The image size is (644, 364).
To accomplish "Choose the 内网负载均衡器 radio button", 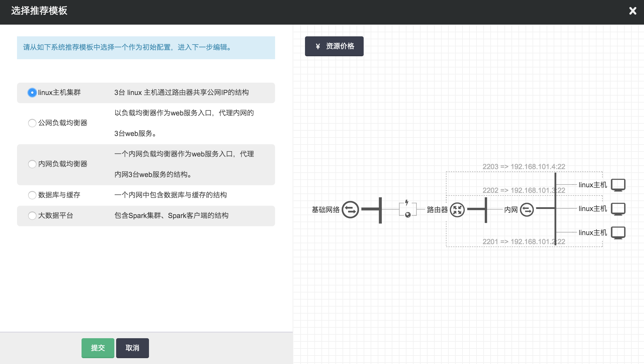I will 32,164.
